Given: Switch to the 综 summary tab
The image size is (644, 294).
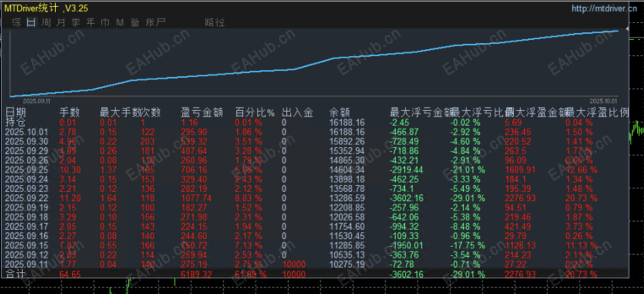Looking at the screenshot, I should pyautogui.click(x=17, y=22).
